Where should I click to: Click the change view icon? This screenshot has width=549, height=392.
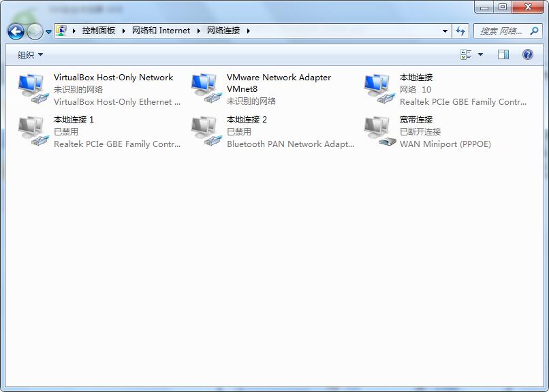click(x=467, y=54)
